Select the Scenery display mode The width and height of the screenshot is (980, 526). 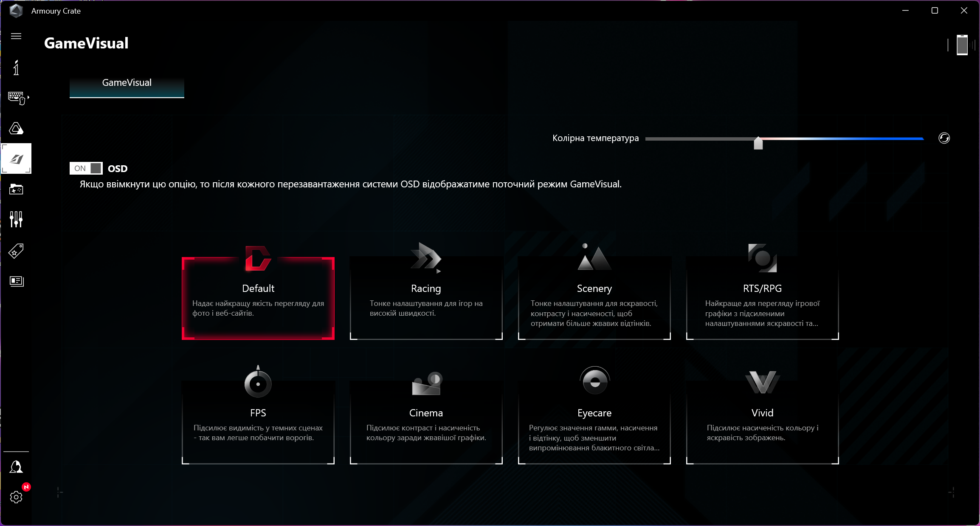(x=594, y=297)
